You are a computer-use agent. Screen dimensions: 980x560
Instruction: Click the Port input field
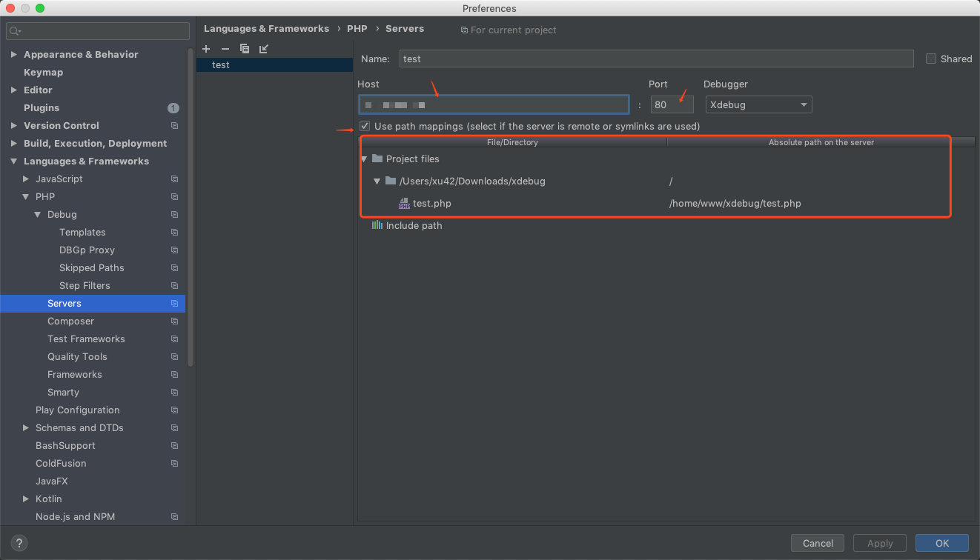point(672,104)
